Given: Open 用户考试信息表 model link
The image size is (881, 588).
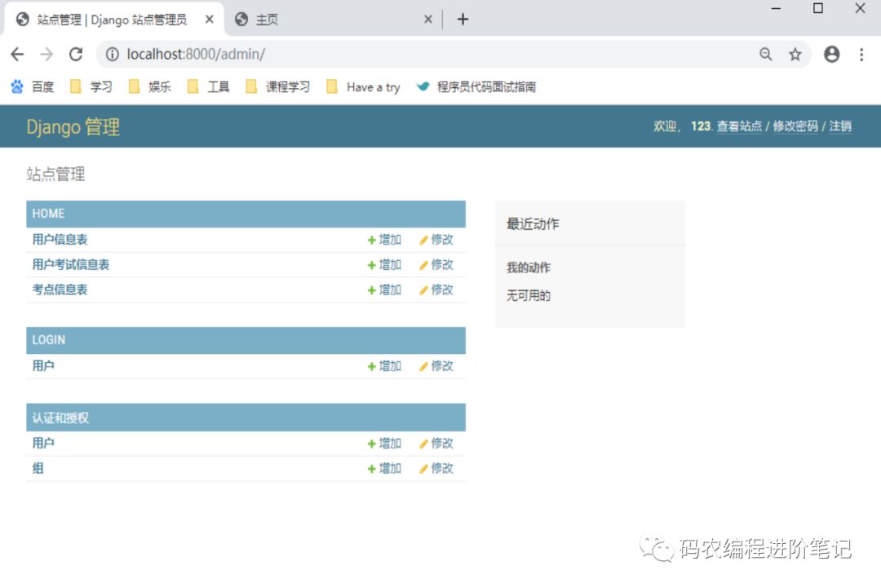Looking at the screenshot, I should [x=71, y=264].
